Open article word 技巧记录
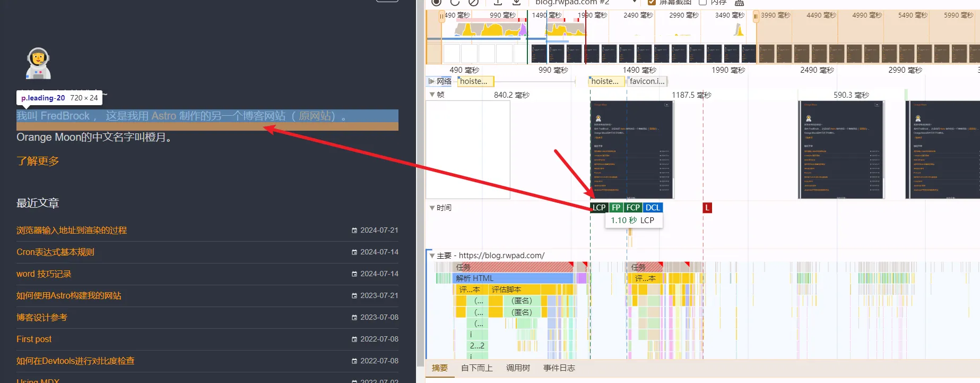980x383 pixels. (44, 274)
